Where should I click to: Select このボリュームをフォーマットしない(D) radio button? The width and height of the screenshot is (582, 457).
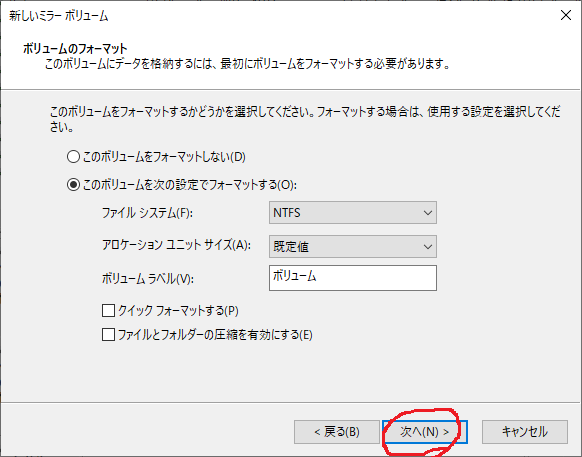click(73, 157)
